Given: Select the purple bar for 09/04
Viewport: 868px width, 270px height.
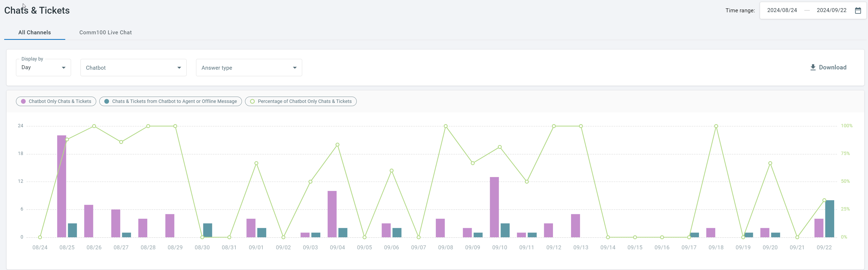Looking at the screenshot, I should coord(332,214).
